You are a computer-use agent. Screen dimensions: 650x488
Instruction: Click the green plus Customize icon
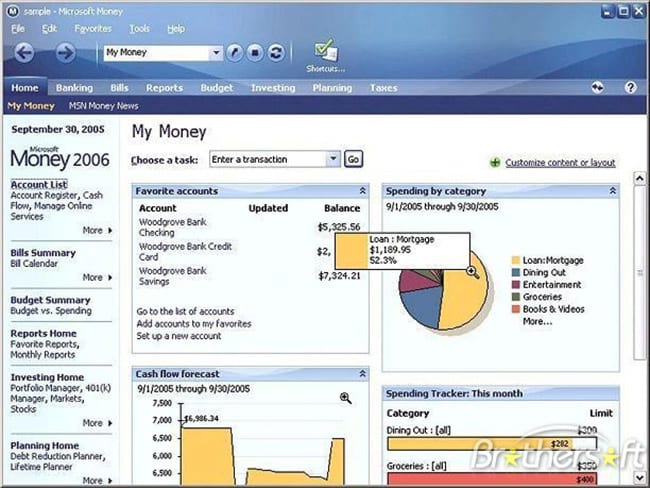[495, 163]
